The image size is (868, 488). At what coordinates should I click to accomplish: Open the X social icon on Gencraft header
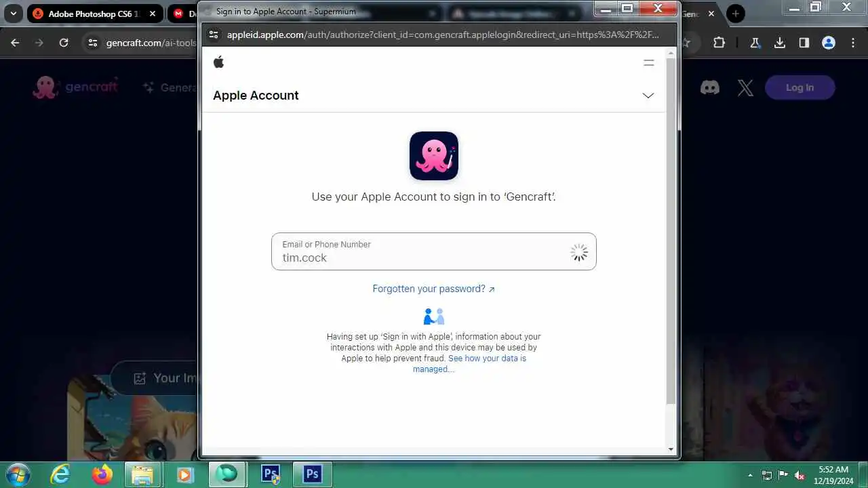(x=745, y=87)
